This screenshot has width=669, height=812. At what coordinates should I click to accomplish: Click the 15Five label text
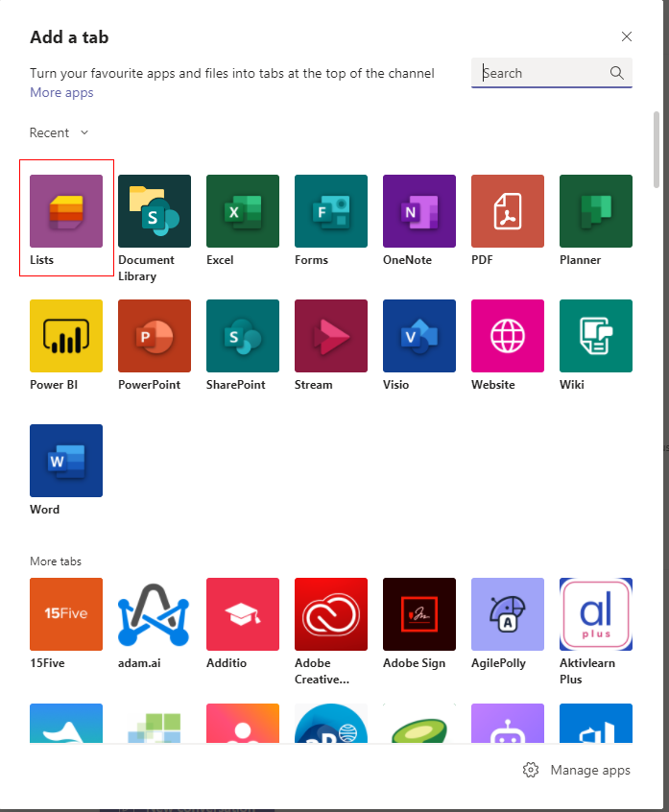(x=47, y=663)
